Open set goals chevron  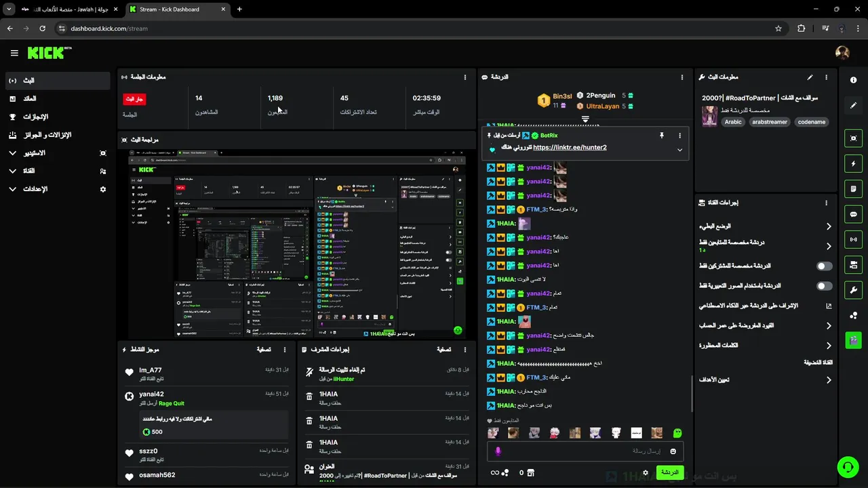point(828,380)
